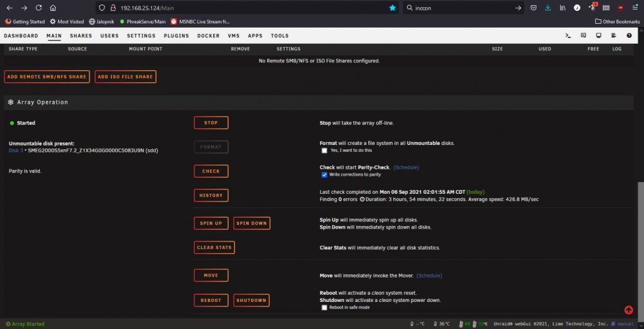Image resolution: width=644 pixels, height=329 pixels.
Task: Open the Tools tab
Action: tap(279, 36)
